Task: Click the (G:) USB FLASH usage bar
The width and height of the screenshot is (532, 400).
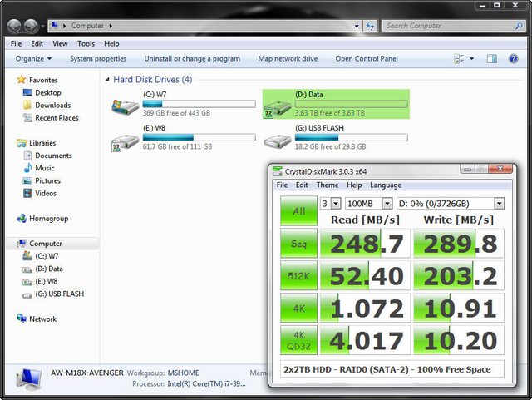Action: 351,137
